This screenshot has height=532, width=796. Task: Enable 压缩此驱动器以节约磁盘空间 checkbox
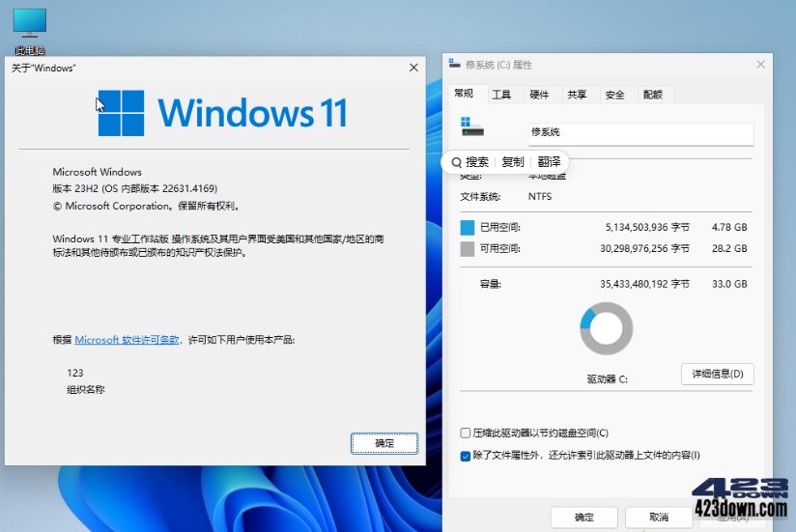coord(465,434)
